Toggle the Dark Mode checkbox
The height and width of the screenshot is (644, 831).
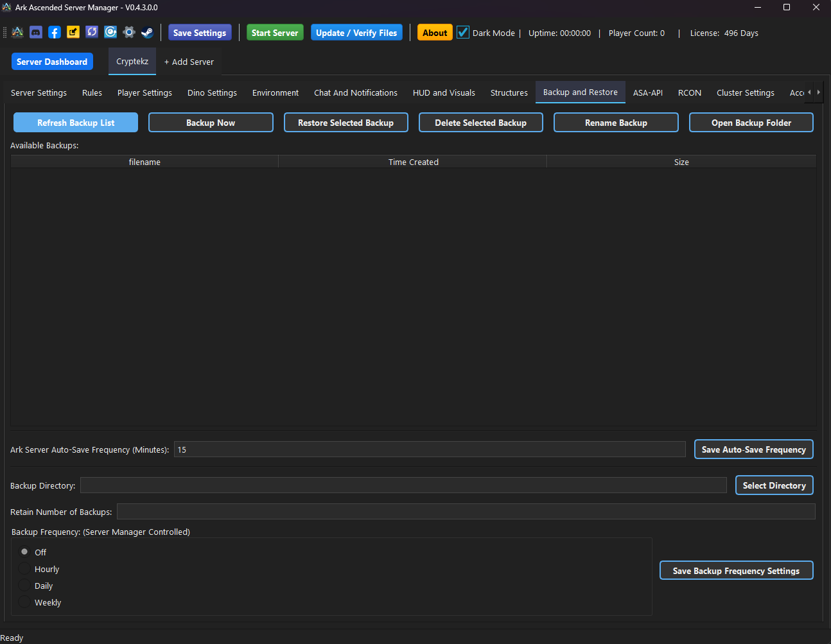coord(463,32)
